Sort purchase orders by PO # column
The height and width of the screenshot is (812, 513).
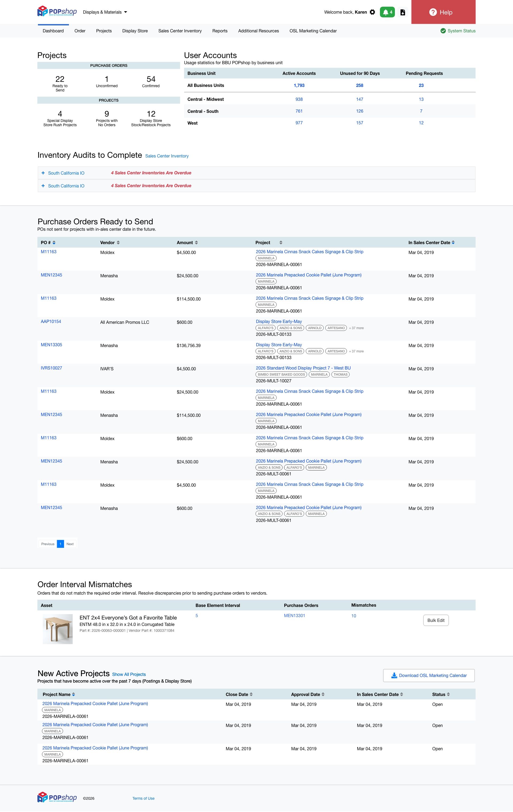(x=54, y=243)
